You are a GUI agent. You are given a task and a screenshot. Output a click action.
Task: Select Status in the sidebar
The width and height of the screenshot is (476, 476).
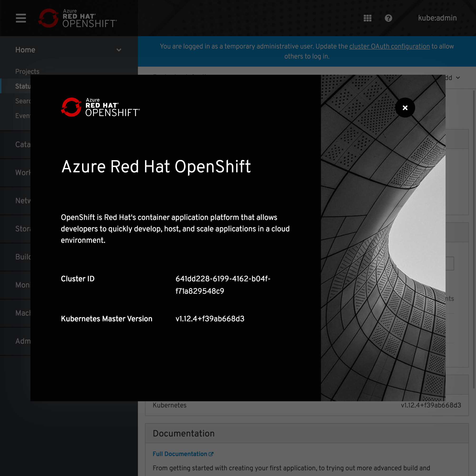(23, 86)
